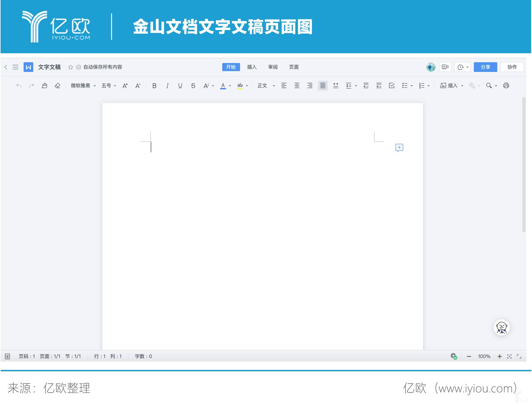Toggle underline formatting
The height and width of the screenshot is (405, 532).
(180, 86)
